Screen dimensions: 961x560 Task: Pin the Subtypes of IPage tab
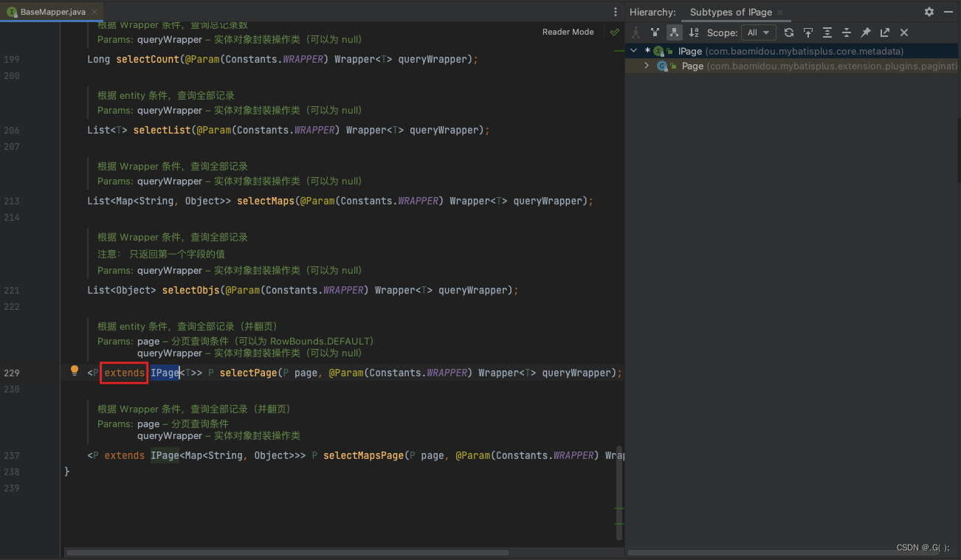coord(866,32)
